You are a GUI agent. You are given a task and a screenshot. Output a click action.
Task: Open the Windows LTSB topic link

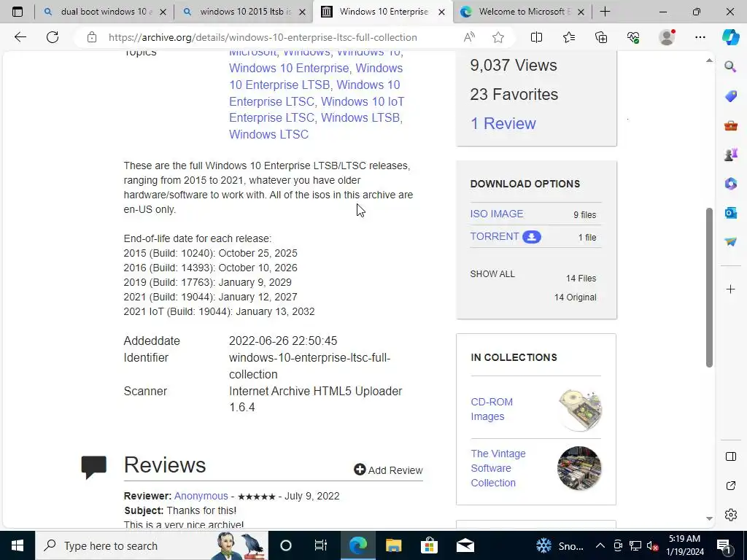coord(360,117)
